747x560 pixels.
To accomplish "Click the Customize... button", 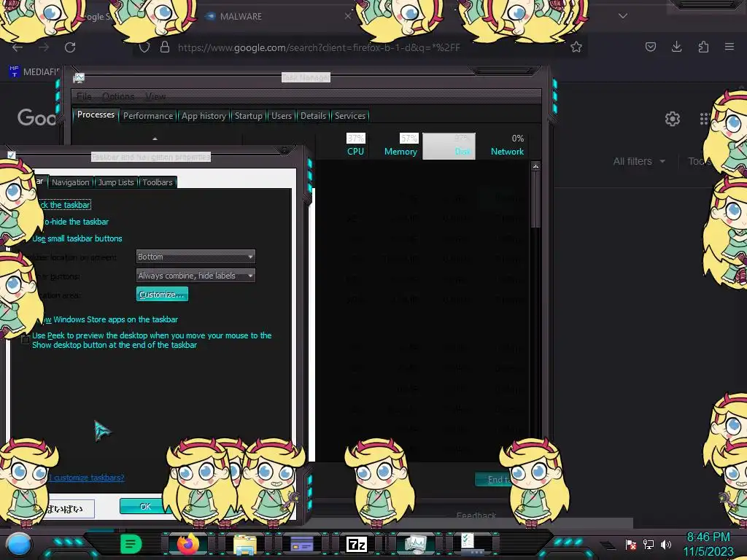I will click(x=162, y=295).
